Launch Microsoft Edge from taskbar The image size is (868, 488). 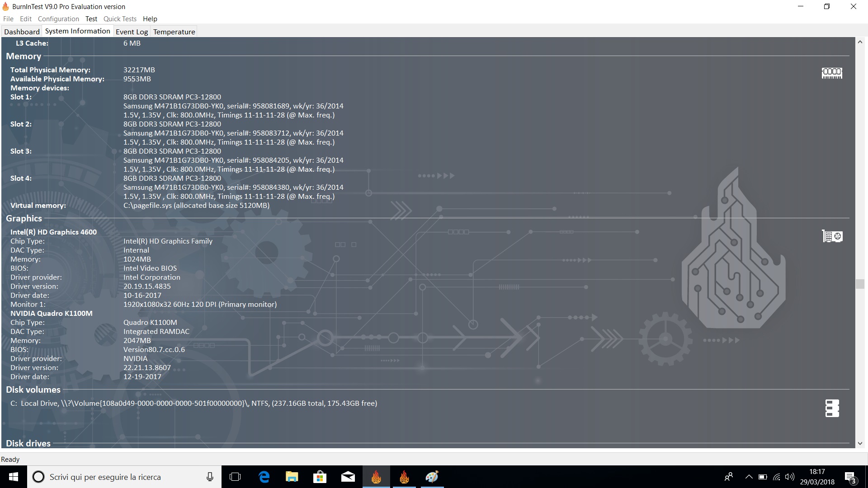pos(264,477)
